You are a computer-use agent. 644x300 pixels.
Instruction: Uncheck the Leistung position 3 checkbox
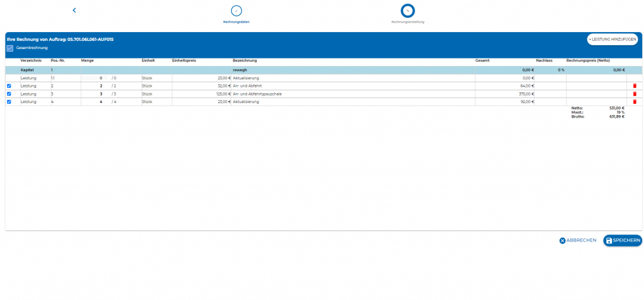point(9,94)
